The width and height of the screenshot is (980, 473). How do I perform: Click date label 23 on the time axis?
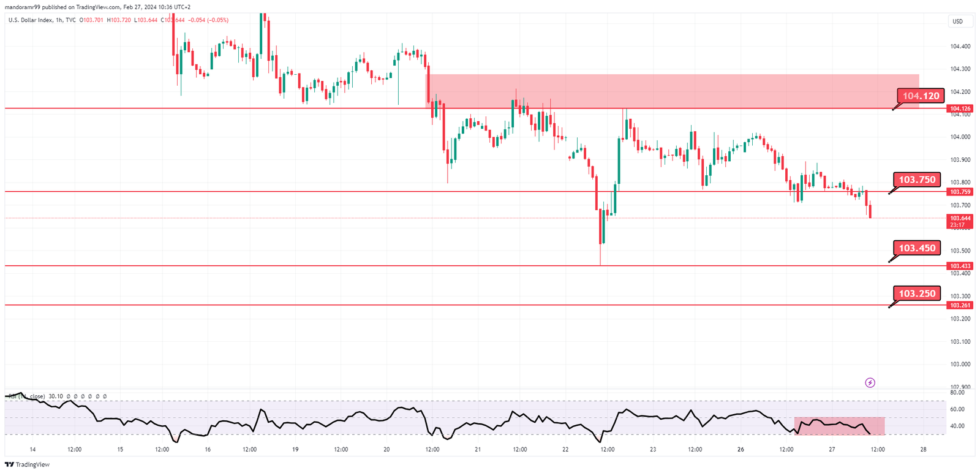[x=653, y=450]
